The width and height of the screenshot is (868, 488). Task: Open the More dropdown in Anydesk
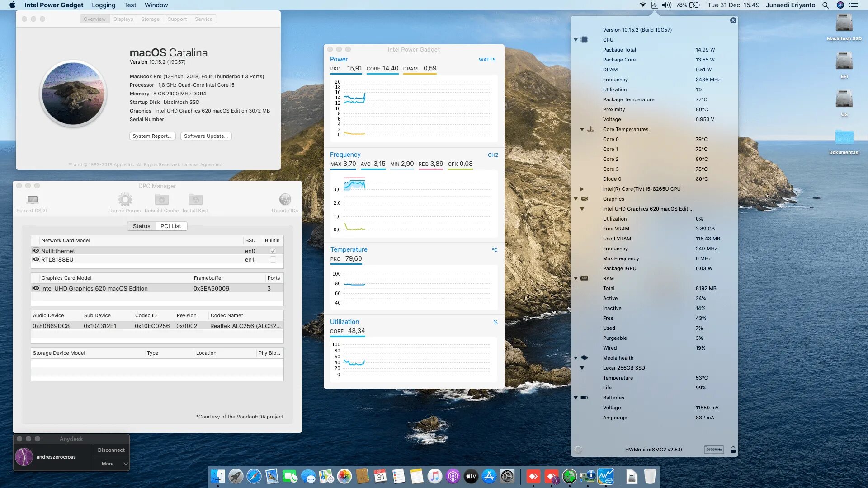[x=111, y=464]
